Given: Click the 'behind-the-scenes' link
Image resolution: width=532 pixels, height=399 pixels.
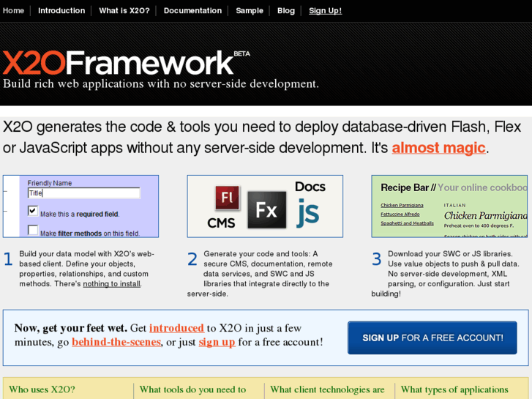Looking at the screenshot, I should [x=116, y=342].
